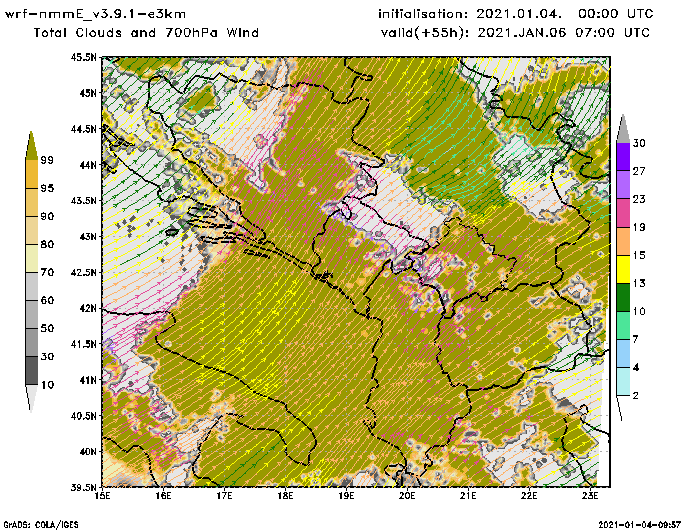
Task: Click the 'initialisation: 2021.01.04. 00:00 UTC' line
Action: pos(516,14)
